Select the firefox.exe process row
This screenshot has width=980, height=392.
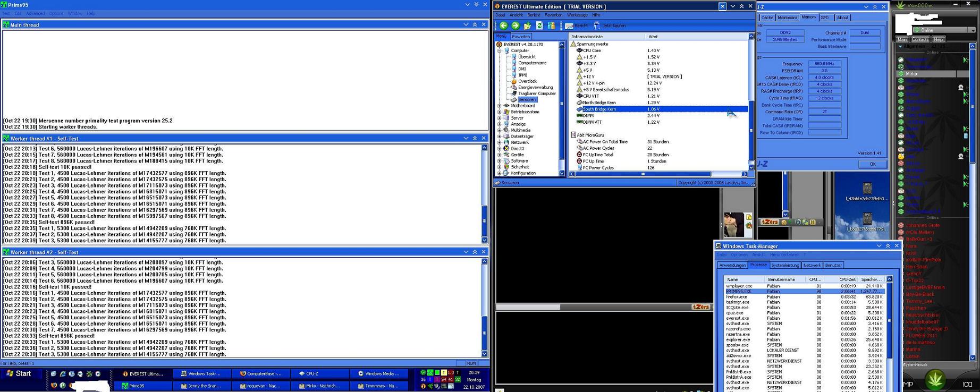(805, 297)
